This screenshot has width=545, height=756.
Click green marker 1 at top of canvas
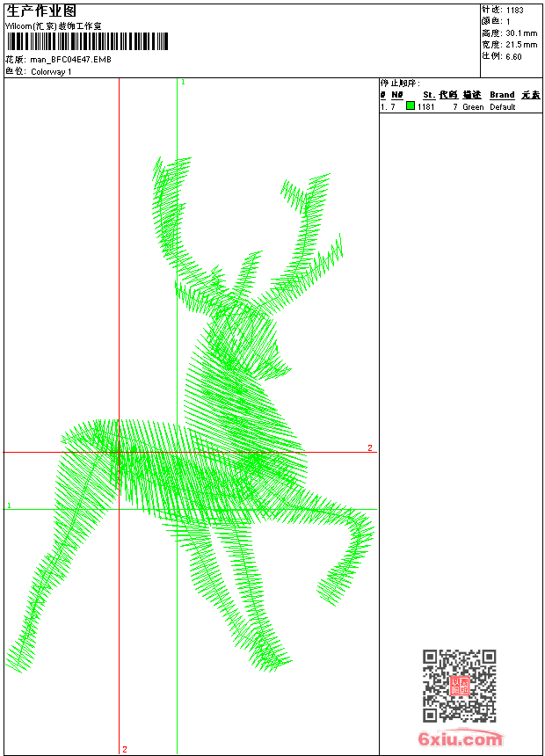(x=183, y=82)
